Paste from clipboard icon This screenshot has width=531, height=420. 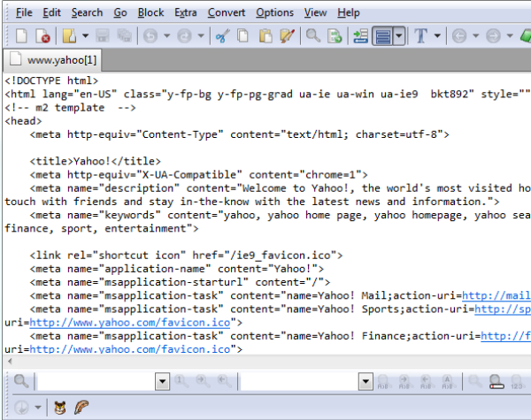[265, 36]
